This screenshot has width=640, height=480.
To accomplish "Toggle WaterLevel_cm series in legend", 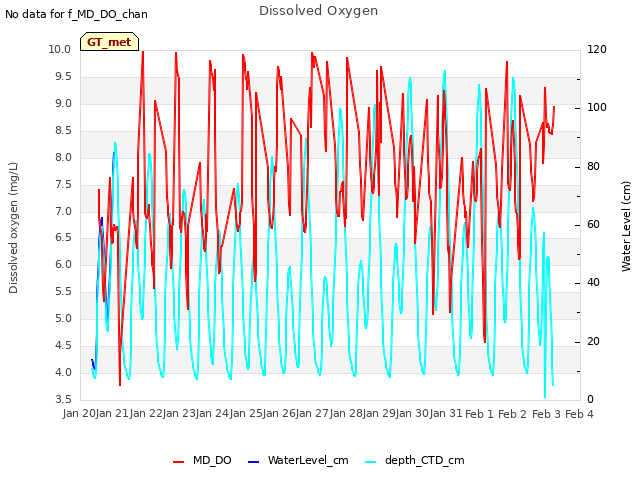I will point(298,460).
